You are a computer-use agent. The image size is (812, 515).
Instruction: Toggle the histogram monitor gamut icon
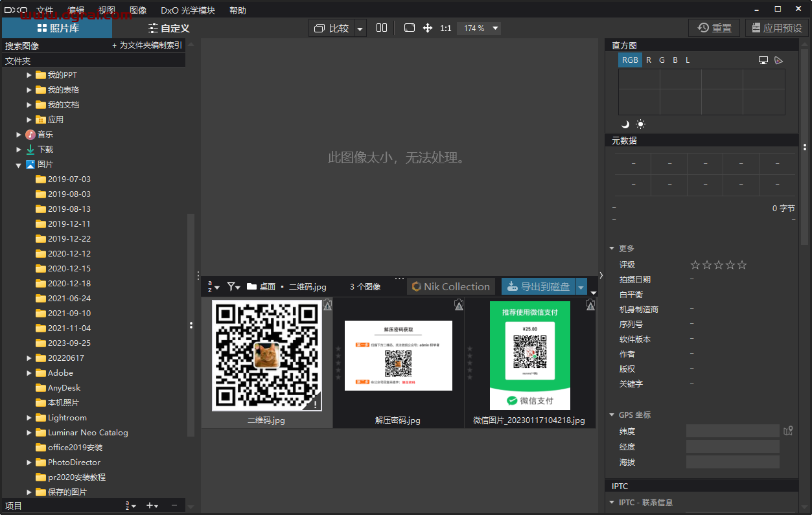[x=763, y=60]
